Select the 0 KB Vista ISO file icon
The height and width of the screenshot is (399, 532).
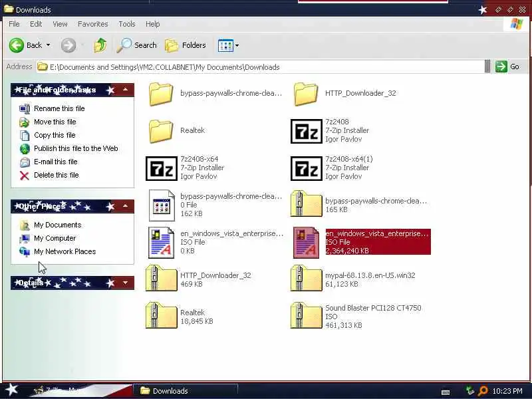pos(162,243)
